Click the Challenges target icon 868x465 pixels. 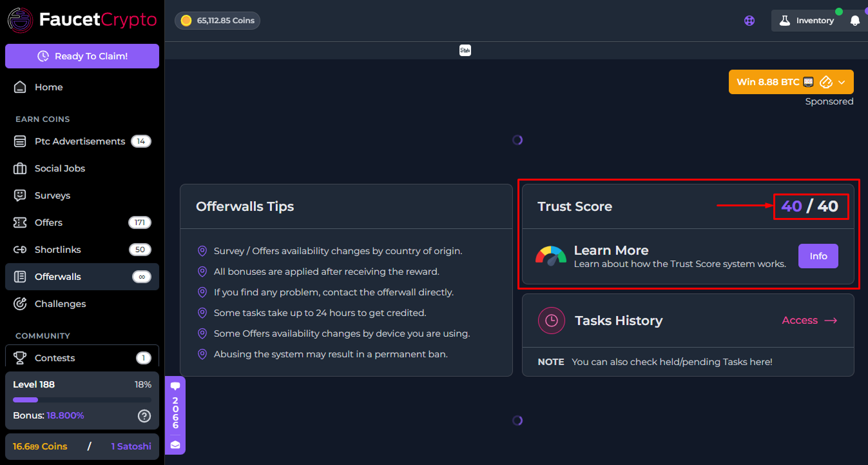tap(20, 304)
